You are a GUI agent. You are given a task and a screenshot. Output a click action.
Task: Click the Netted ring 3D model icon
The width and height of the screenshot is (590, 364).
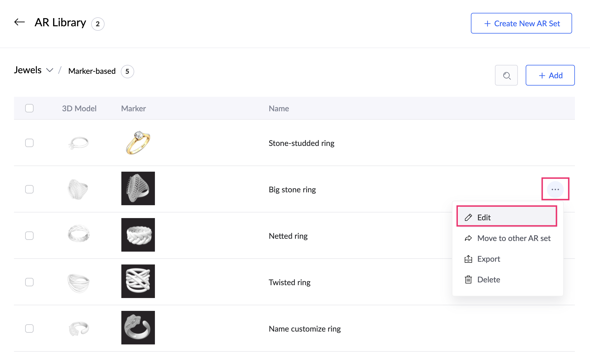[79, 234]
